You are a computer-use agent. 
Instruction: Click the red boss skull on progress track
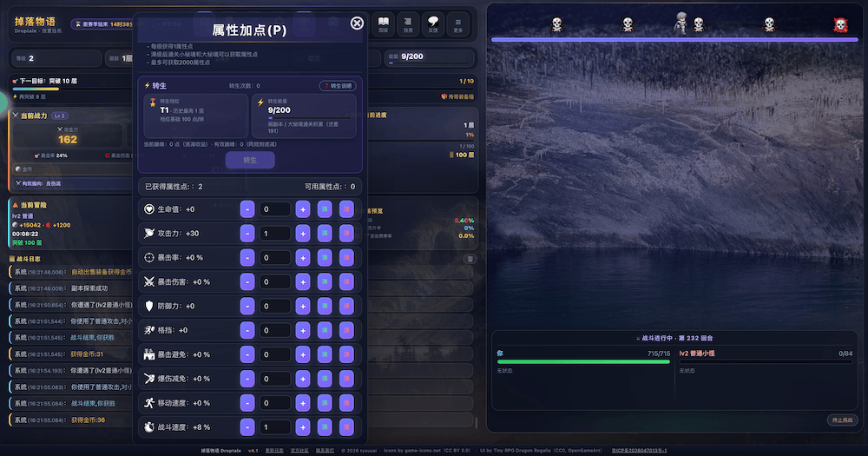(x=840, y=24)
